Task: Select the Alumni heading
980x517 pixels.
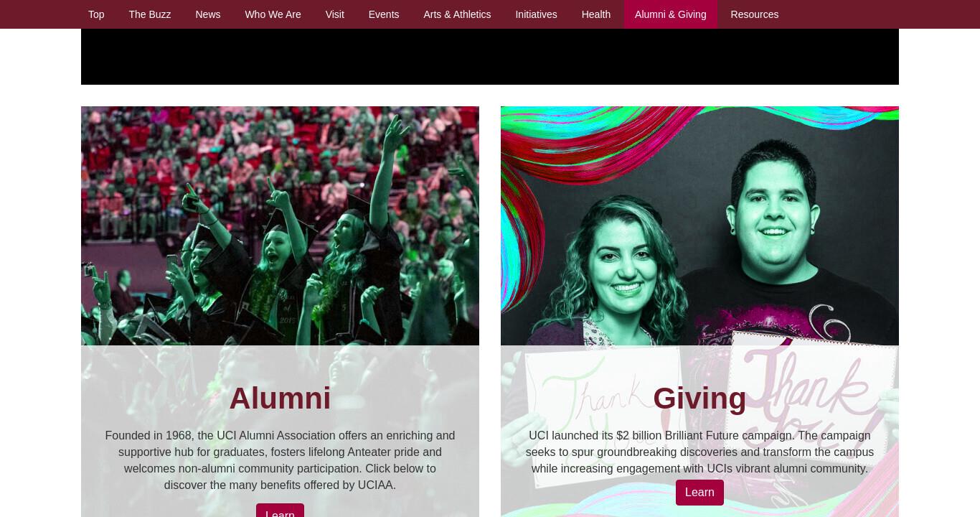Action: tap(280, 399)
